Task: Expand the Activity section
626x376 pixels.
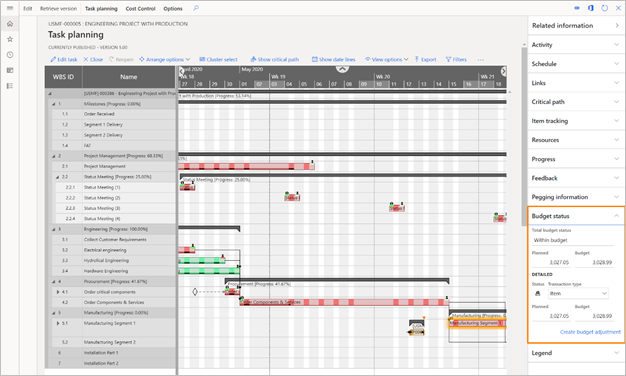Action: coord(575,45)
